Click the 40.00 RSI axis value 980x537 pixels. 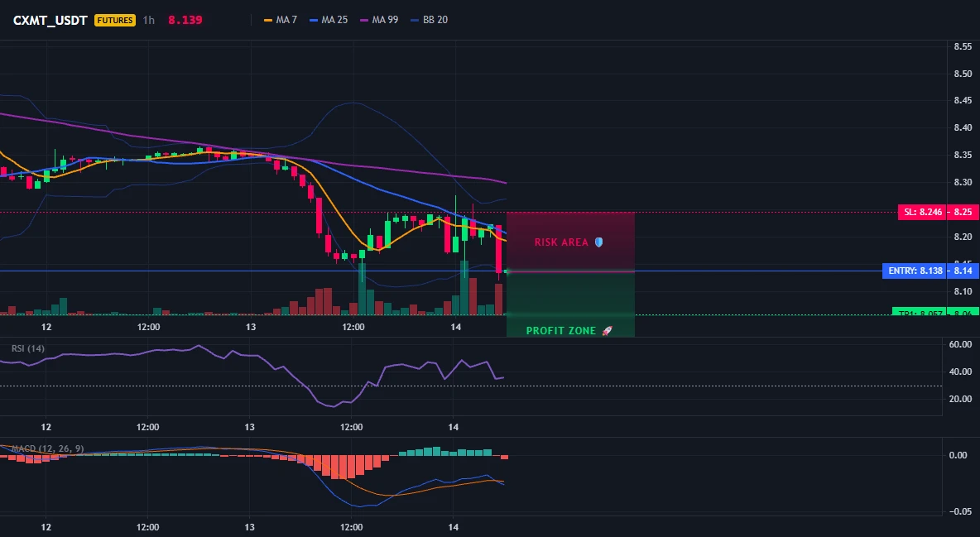(x=960, y=372)
